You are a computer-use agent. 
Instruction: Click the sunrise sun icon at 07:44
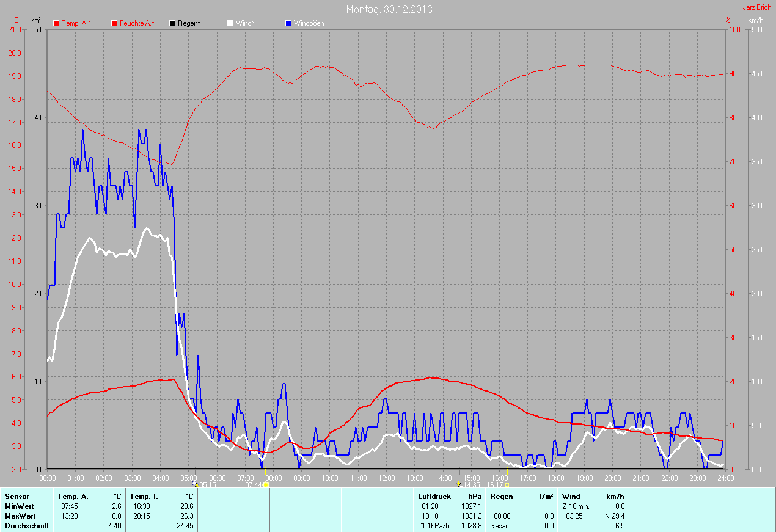click(266, 484)
